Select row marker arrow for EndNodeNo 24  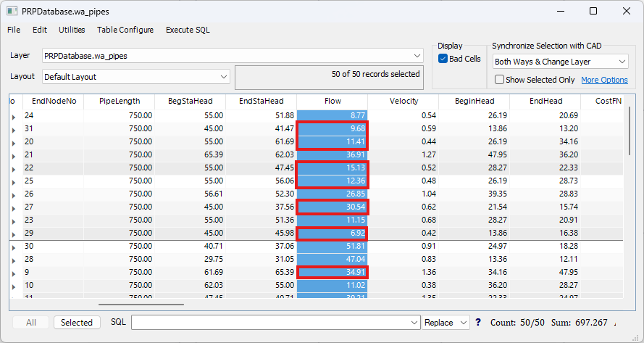[x=14, y=117]
